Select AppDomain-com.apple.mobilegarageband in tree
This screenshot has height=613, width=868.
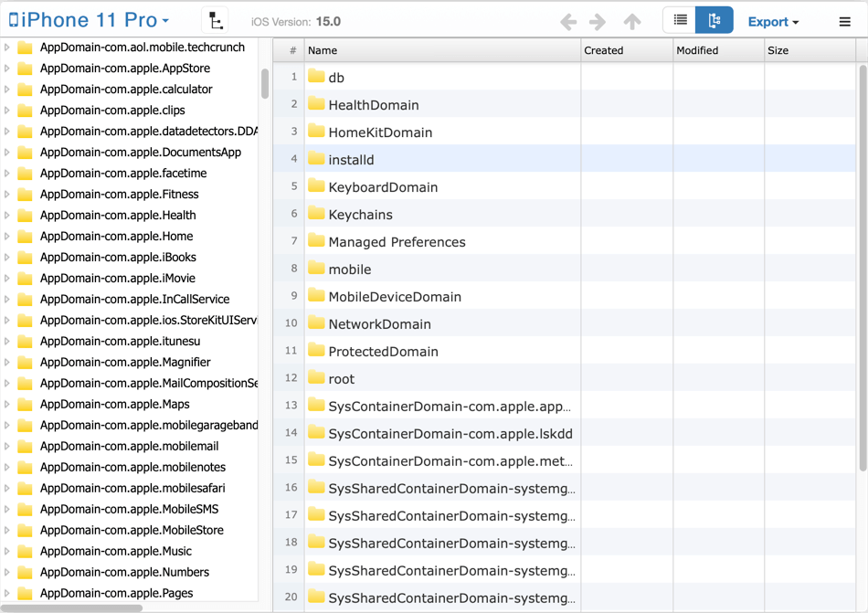coord(149,426)
